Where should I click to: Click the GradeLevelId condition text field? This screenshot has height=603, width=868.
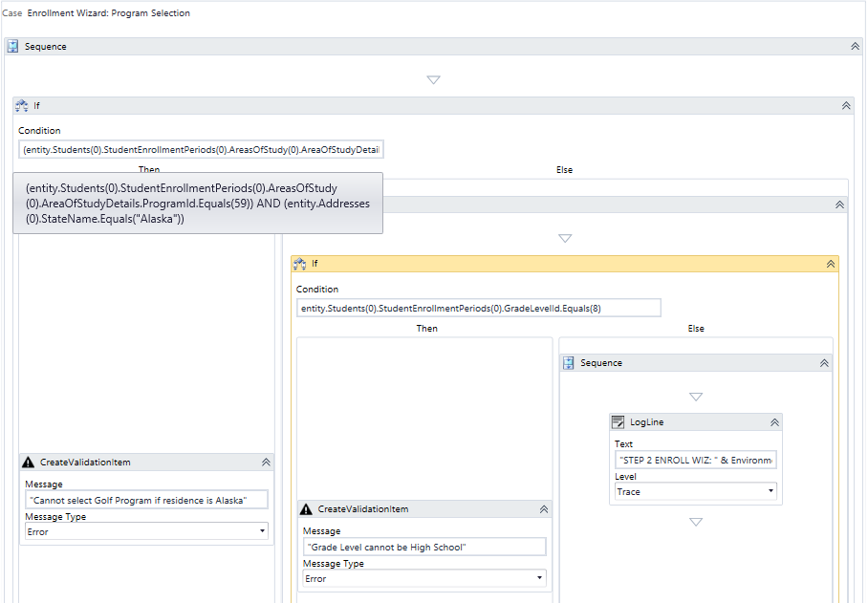[x=480, y=307]
